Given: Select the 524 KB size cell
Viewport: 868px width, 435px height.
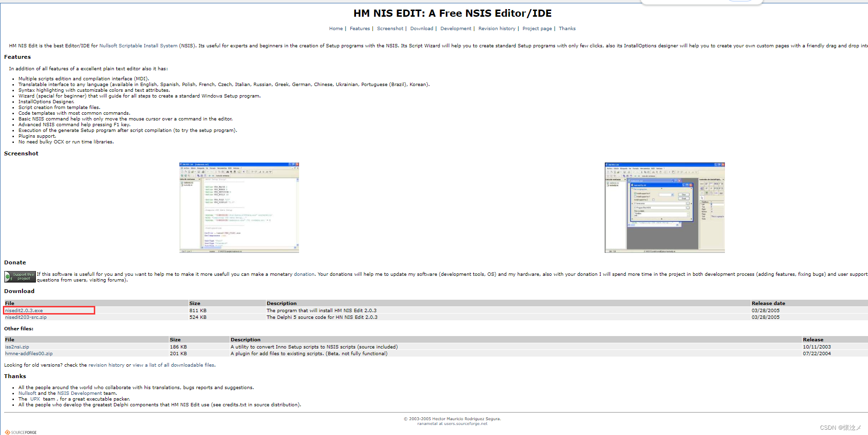Looking at the screenshot, I should [x=198, y=317].
